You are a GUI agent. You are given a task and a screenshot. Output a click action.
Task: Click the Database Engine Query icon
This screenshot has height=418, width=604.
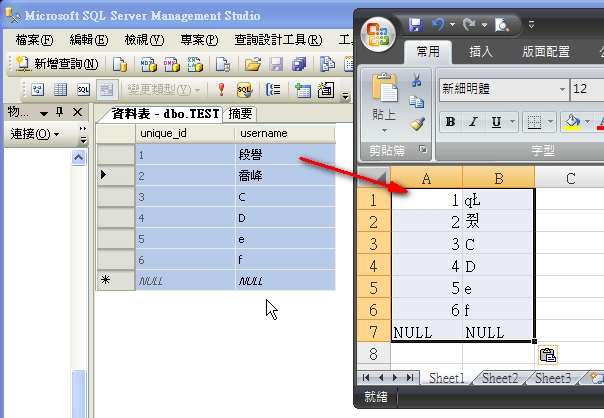click(x=120, y=64)
